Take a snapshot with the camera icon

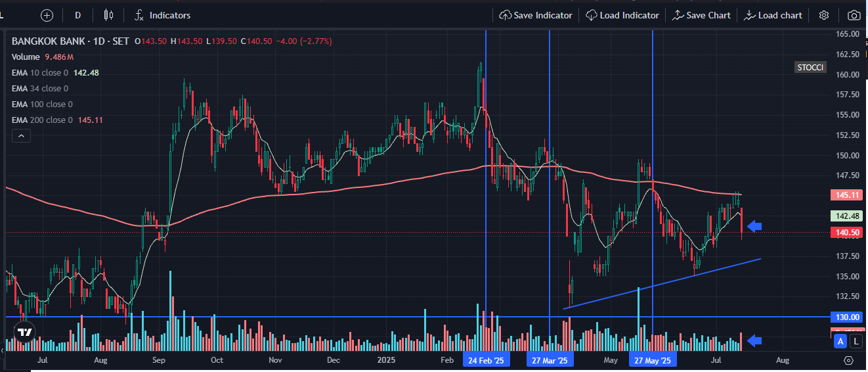pos(854,15)
